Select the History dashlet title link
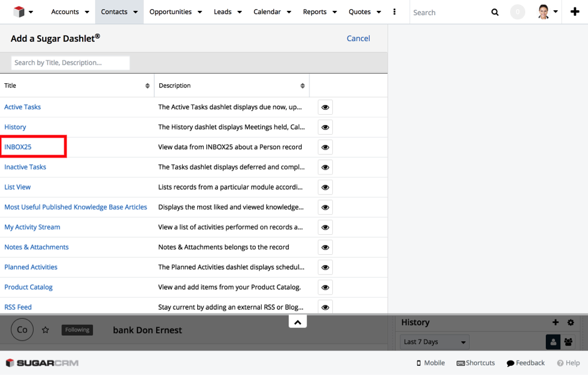 tap(15, 127)
